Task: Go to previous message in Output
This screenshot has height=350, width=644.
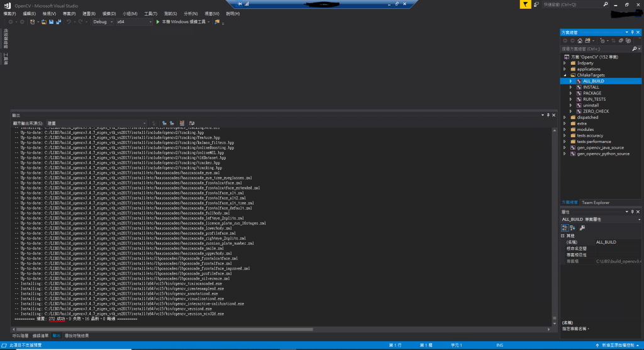Action: (x=164, y=123)
